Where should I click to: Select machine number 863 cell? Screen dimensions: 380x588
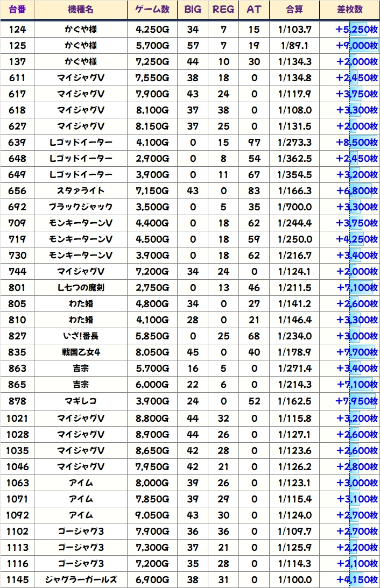click(17, 368)
